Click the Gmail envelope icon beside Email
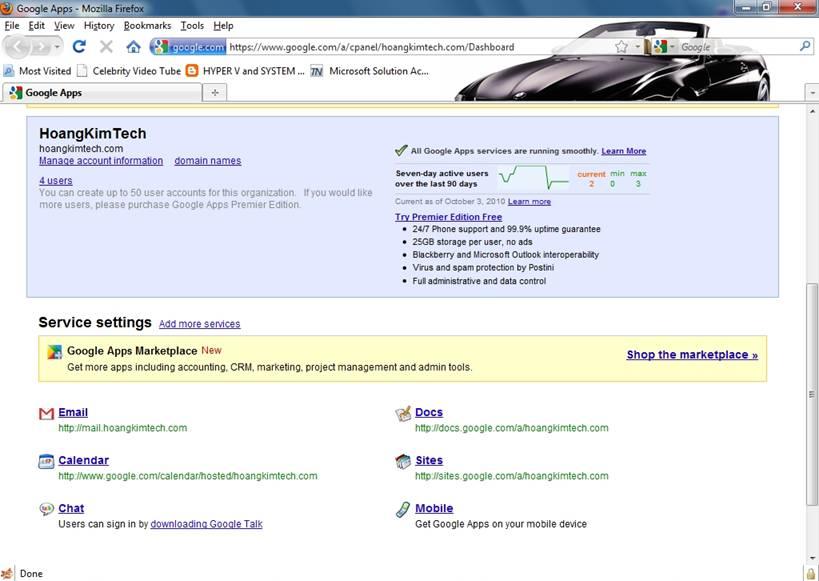819x581 pixels. coord(46,414)
